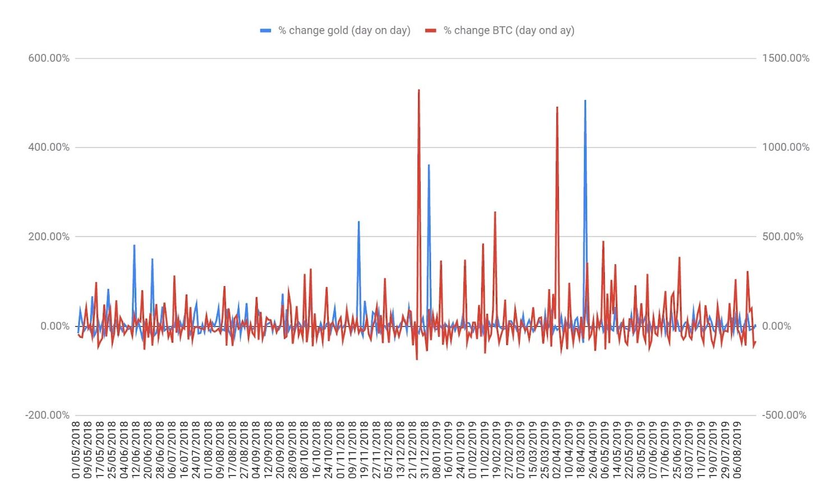The width and height of the screenshot is (835, 504).
Task: Click the 31/12/2018 date label
Action: tap(424, 451)
